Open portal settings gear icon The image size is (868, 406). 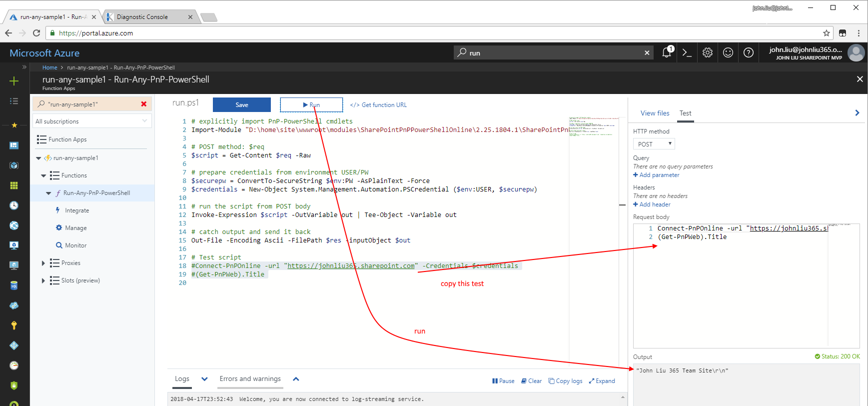pos(708,52)
